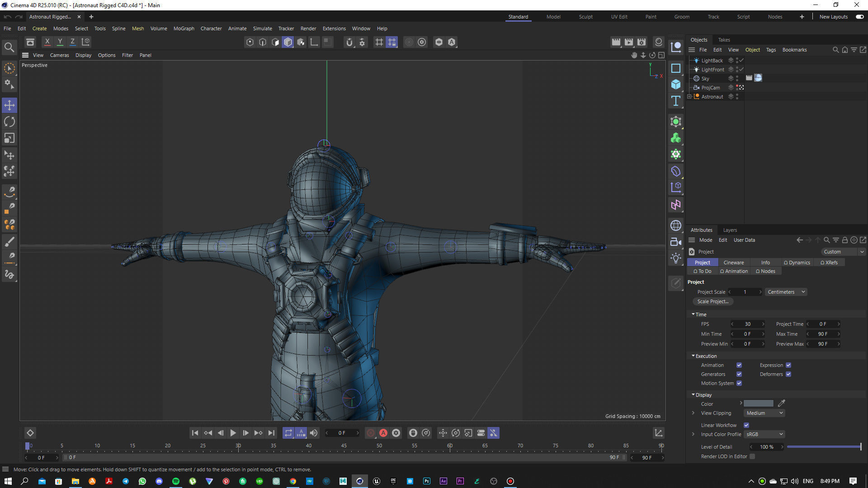Open the Input Color Profile sRGB dropdown
The image size is (868, 488).
click(764, 434)
